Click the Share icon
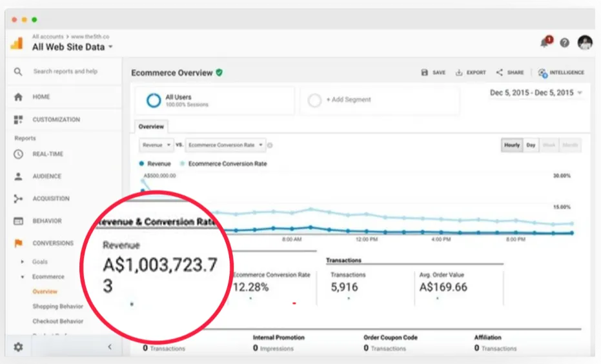Screen dimensions: 601x364 coord(500,72)
